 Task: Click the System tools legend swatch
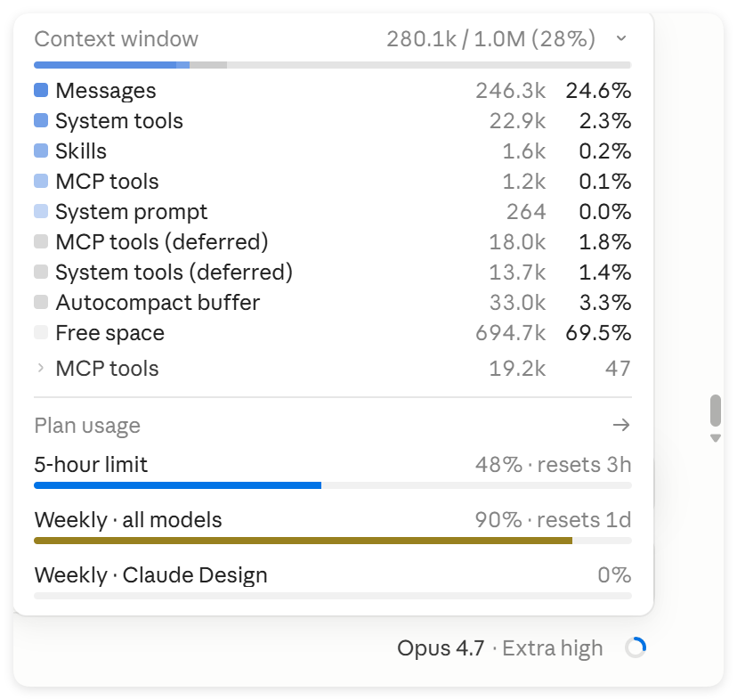tap(41, 120)
